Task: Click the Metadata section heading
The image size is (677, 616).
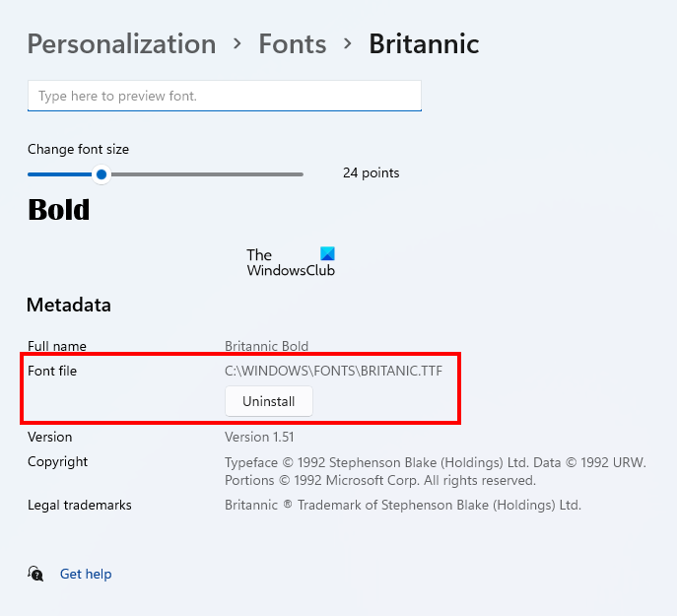Action: (69, 306)
